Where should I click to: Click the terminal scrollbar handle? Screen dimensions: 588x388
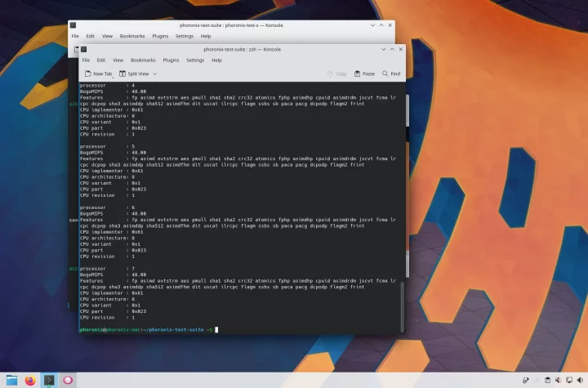(403, 306)
